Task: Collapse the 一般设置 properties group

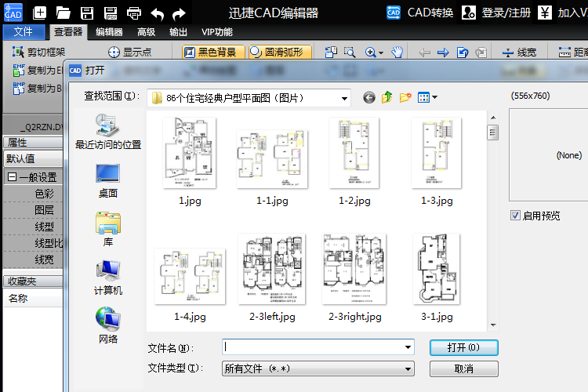Action: (x=12, y=177)
